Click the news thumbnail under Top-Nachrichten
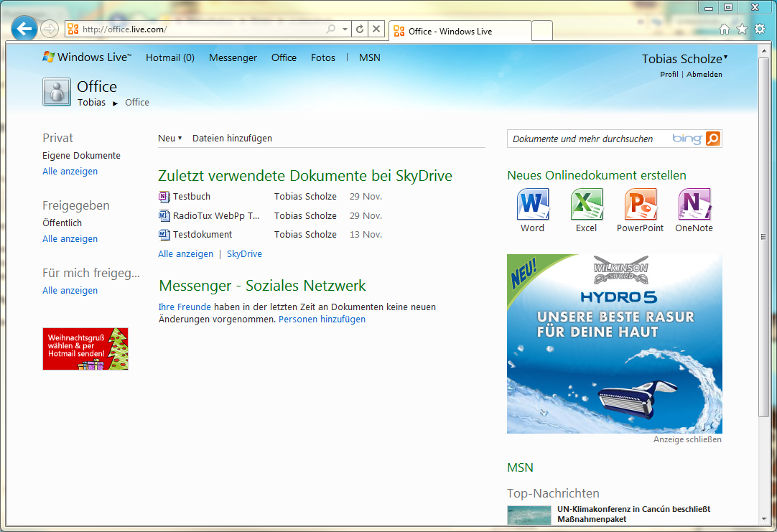This screenshot has width=777, height=532. click(x=529, y=515)
